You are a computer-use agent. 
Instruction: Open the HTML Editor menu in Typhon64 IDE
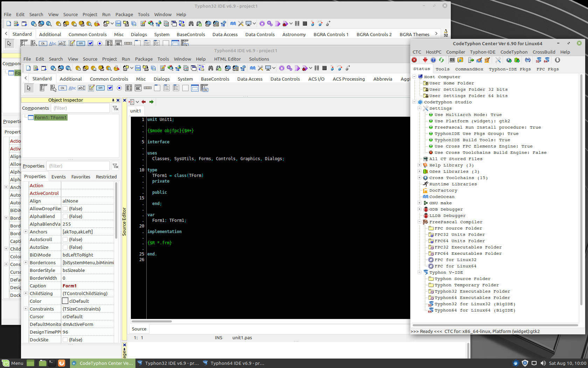click(x=227, y=59)
